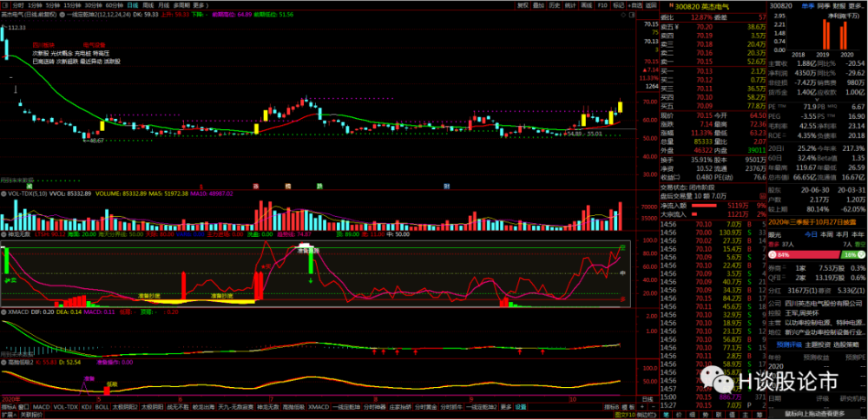This screenshot has width=868, height=420.
Task: Click the 复权 toolbar button
Action: pyautogui.click(x=523, y=5)
